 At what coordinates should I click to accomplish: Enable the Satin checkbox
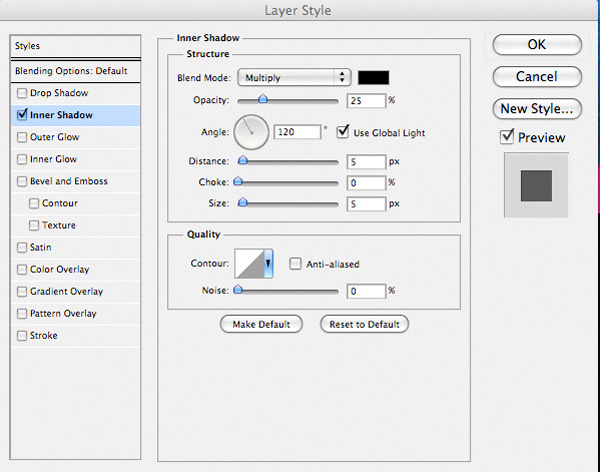22,247
